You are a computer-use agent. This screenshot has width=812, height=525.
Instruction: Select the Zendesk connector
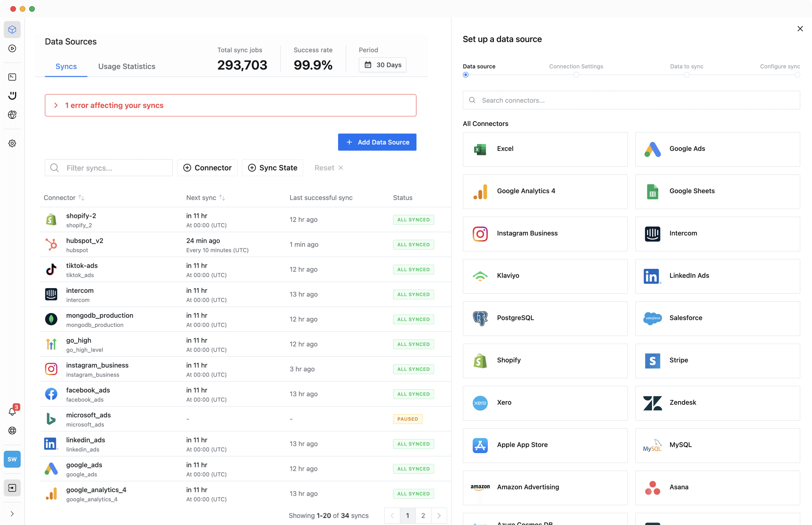718,403
